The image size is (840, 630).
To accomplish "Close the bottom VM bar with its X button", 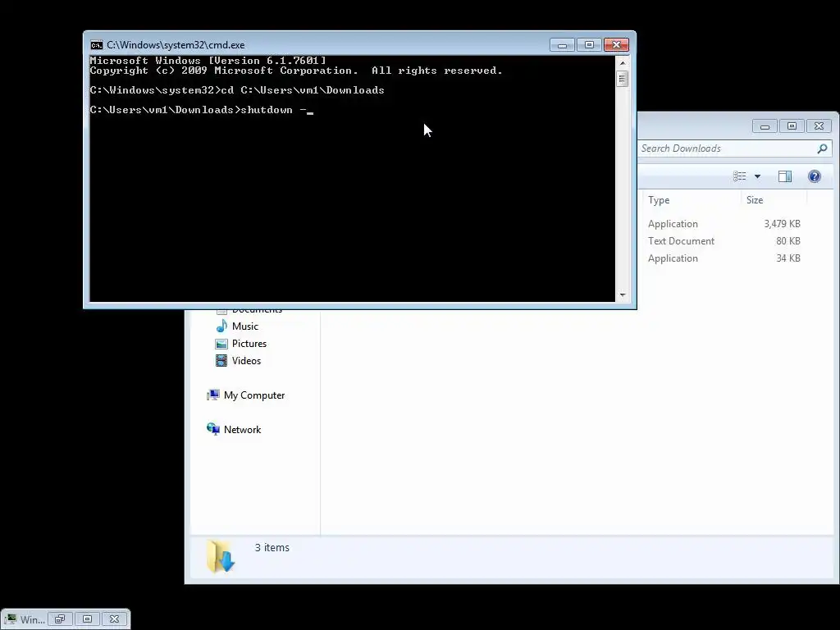I will point(114,619).
